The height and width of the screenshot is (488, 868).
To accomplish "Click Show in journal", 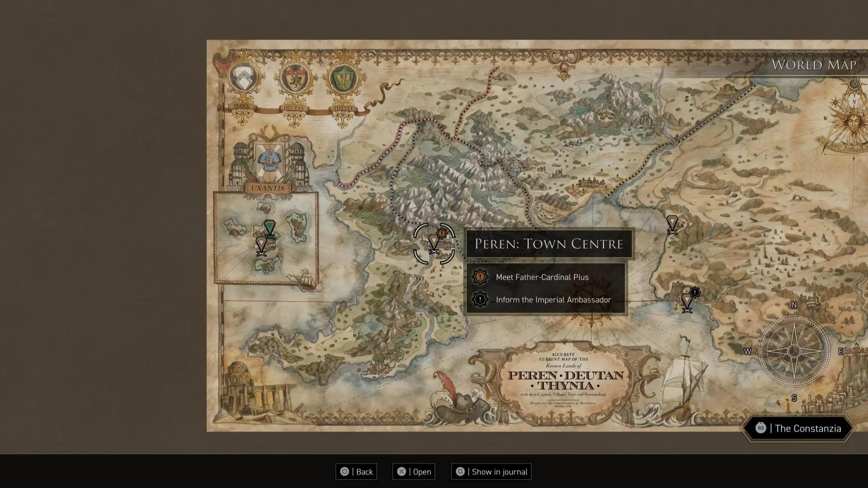I will (x=491, y=472).
